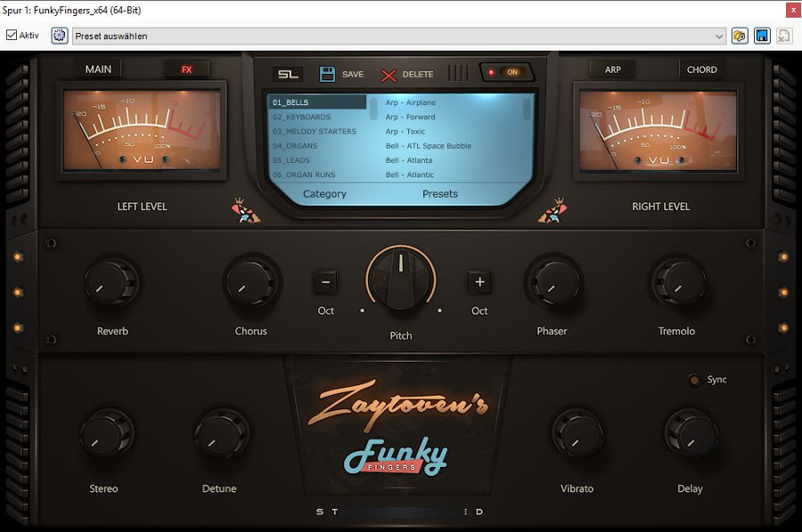Load the Bell - Atlanta preset
Image resolution: width=802 pixels, height=532 pixels.
click(x=409, y=160)
